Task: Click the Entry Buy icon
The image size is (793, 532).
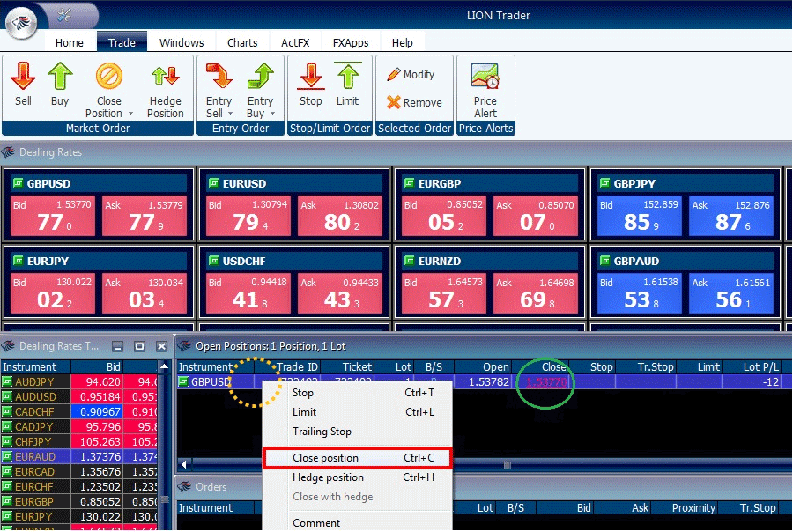Action: (x=261, y=77)
